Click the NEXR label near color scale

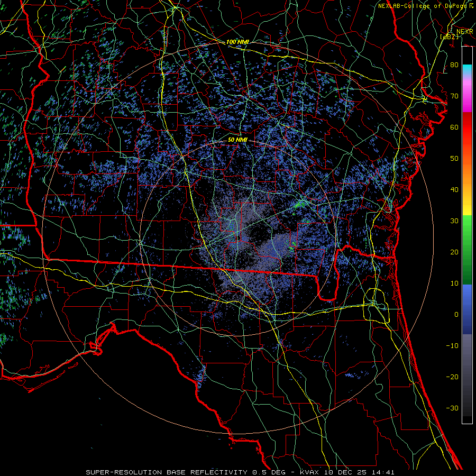tap(465, 32)
